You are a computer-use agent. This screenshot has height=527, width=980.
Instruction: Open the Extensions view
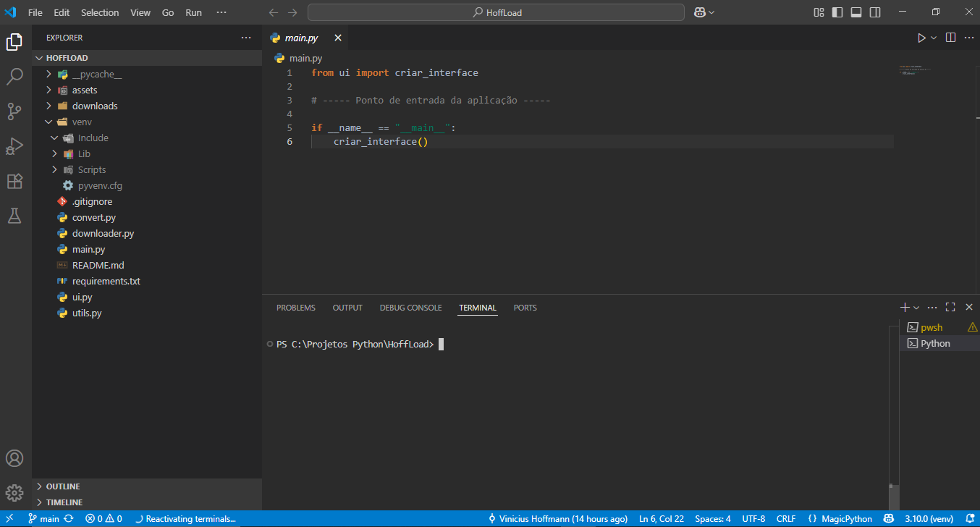click(14, 181)
